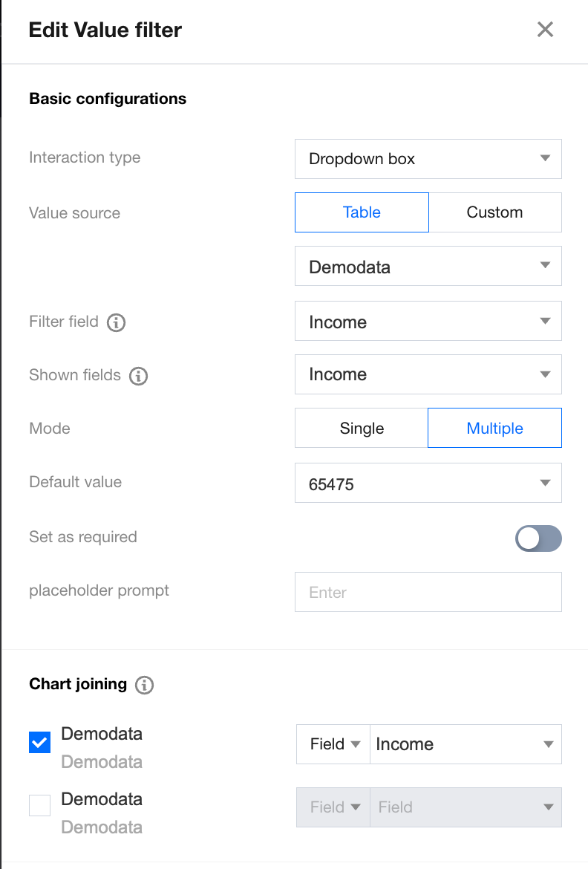Click the Filter field info icon

coord(116,322)
